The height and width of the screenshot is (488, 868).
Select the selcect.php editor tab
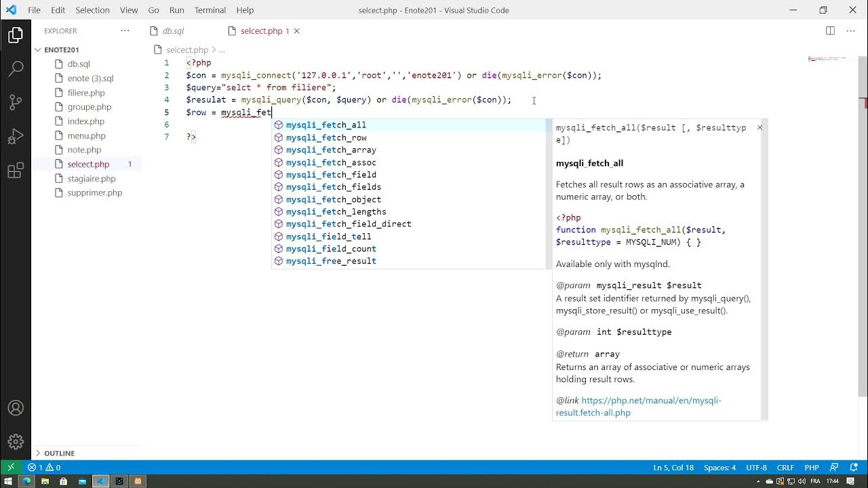click(261, 31)
